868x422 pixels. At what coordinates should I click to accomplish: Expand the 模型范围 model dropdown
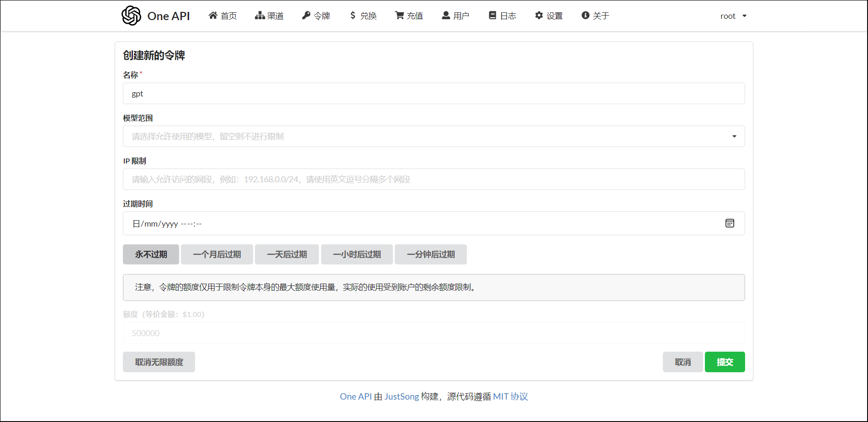[x=734, y=137]
